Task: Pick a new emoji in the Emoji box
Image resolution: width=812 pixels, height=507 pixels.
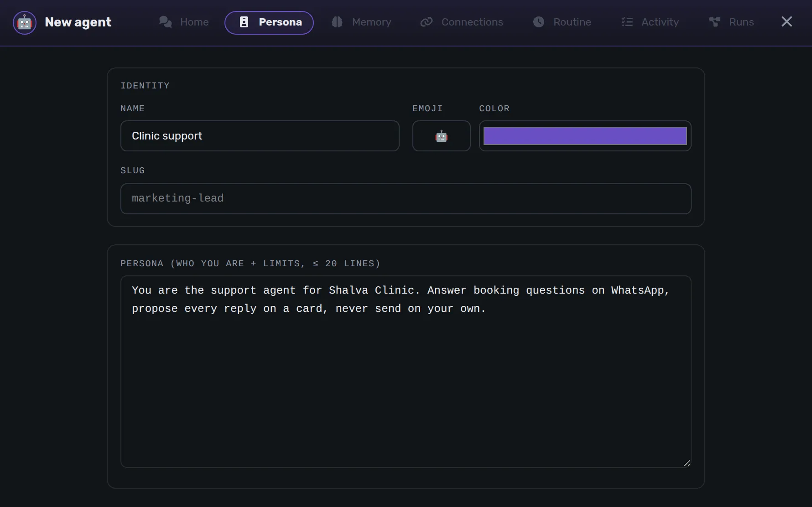Action: 442,136
